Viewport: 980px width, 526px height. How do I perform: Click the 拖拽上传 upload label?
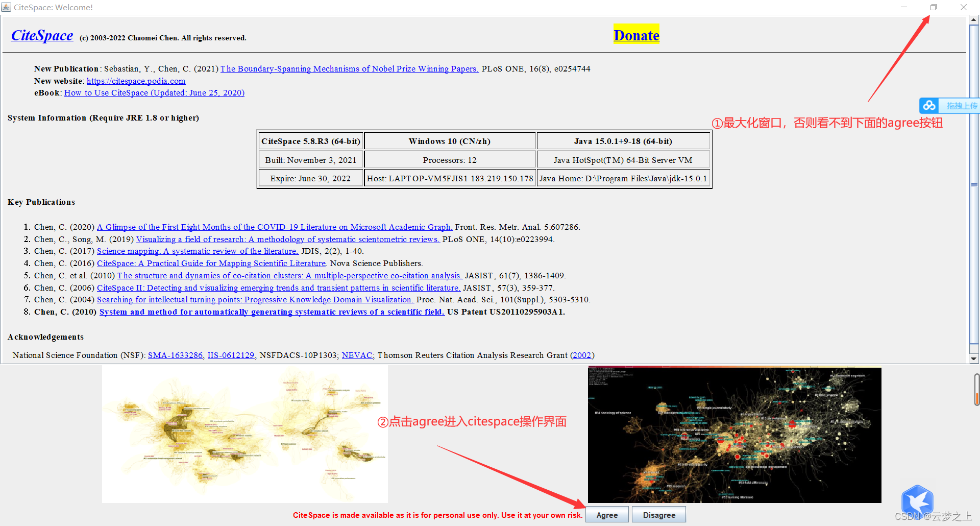tap(962, 106)
